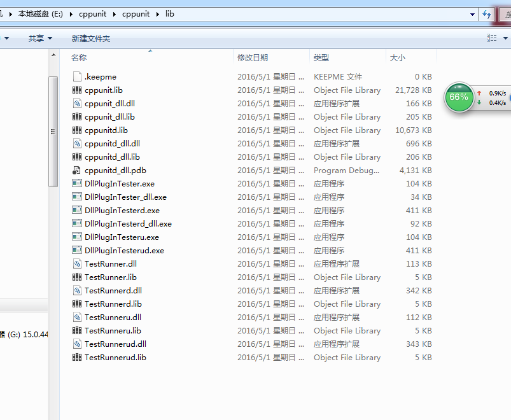Click the 34 KB size cell

[x=421, y=197]
